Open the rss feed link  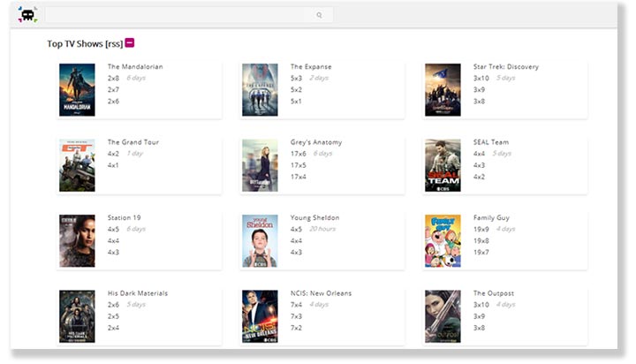[113, 43]
